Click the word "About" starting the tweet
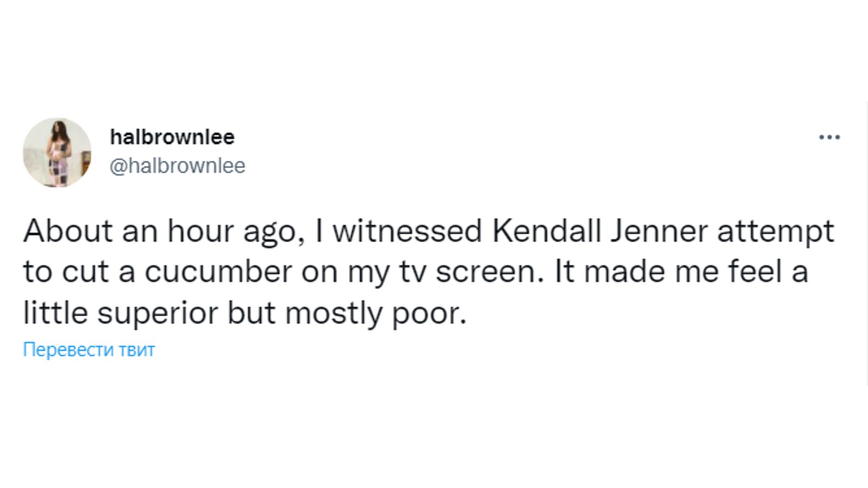Viewport: 868px width, 488px height. pyautogui.click(x=67, y=231)
